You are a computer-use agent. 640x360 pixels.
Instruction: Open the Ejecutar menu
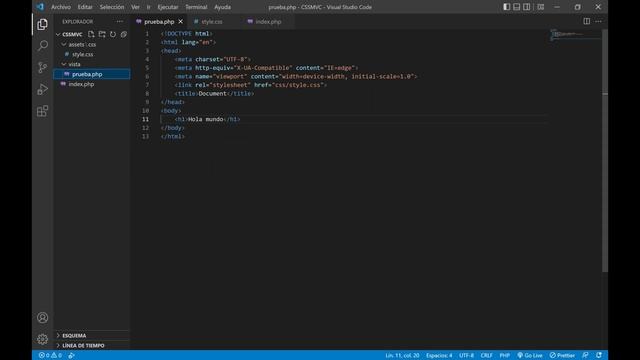pos(168,7)
